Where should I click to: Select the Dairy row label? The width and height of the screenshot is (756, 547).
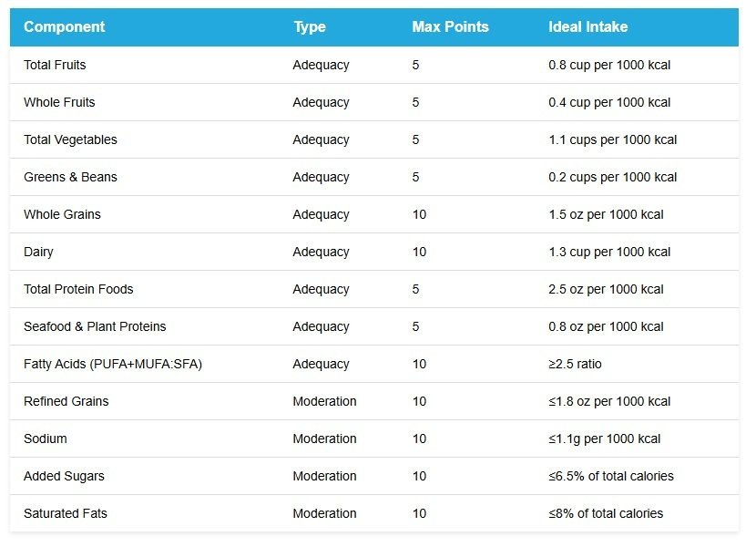tap(38, 253)
